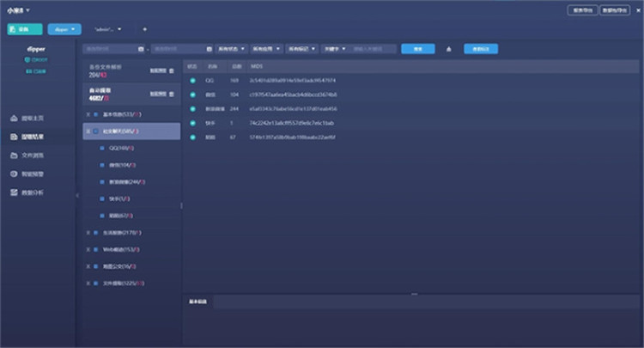Open the data analysis icon in sidebar
The image size is (644, 348).
click(x=14, y=192)
